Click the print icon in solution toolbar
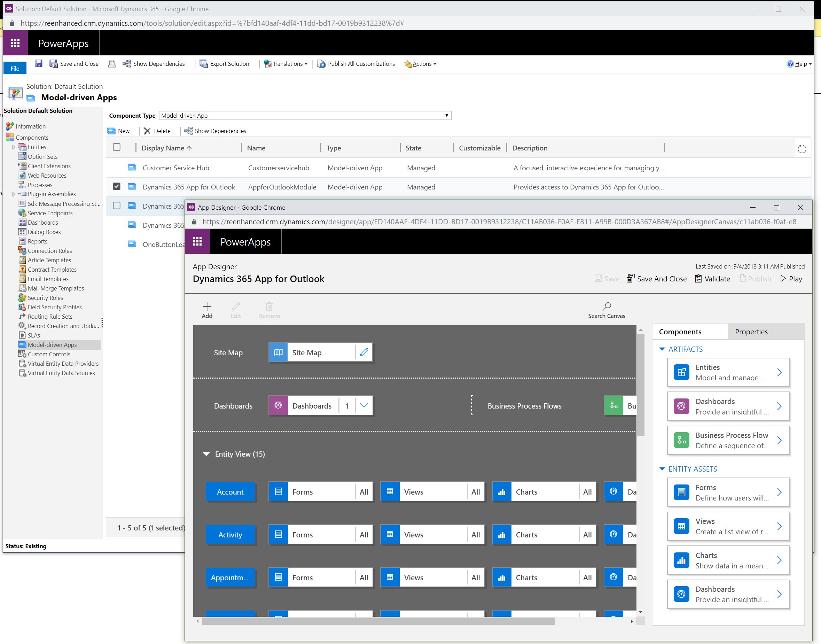This screenshot has width=821, height=644. coord(111,64)
